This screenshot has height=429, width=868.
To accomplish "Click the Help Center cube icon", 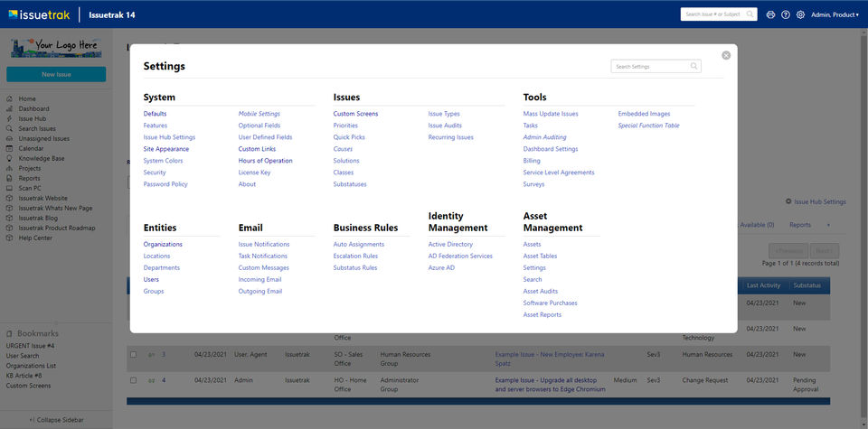I will [9, 238].
